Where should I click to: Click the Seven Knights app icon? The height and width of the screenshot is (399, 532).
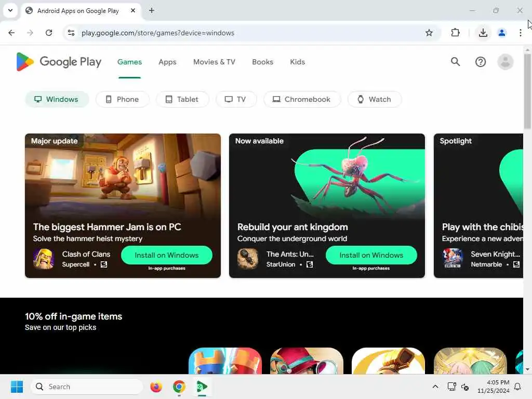click(x=453, y=259)
